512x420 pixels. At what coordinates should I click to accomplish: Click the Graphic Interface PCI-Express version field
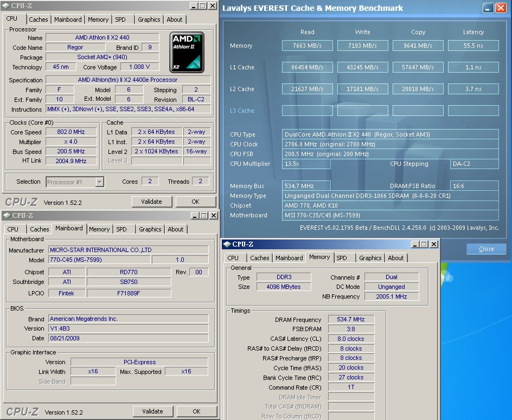pyautogui.click(x=139, y=362)
